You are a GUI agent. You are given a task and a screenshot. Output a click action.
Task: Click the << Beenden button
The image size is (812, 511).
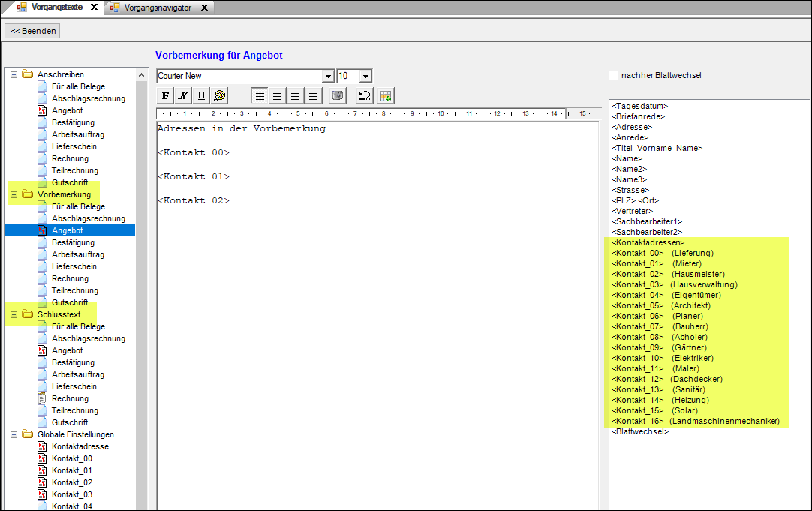32,31
